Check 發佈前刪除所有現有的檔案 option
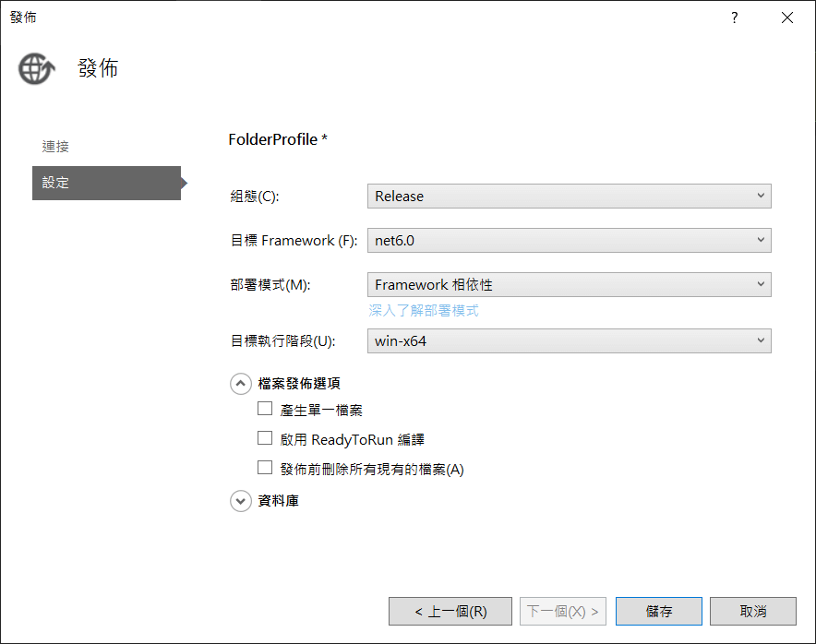Viewport: 816px width, 644px height. (x=265, y=468)
